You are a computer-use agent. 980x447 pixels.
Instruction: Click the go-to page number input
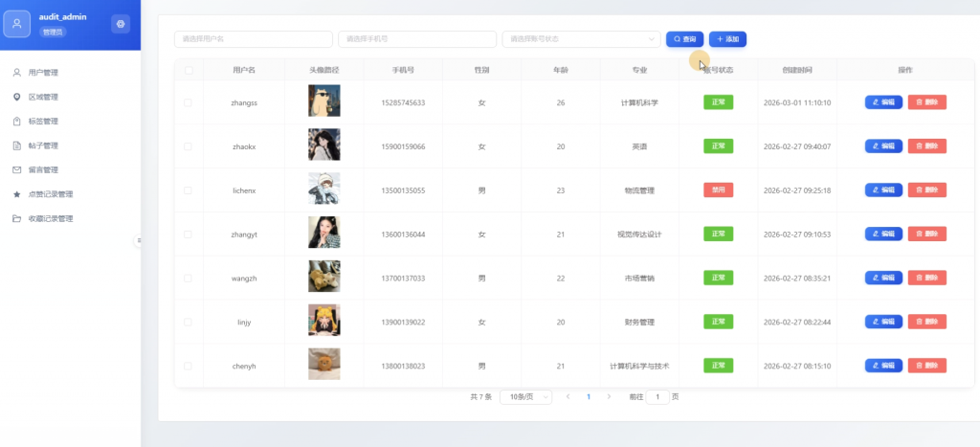[x=657, y=397]
